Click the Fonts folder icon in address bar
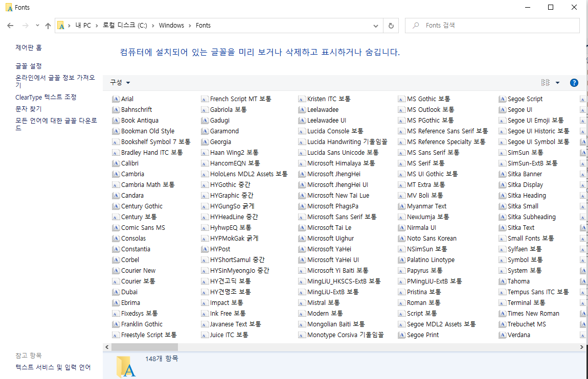The width and height of the screenshot is (588, 379). coord(61,26)
